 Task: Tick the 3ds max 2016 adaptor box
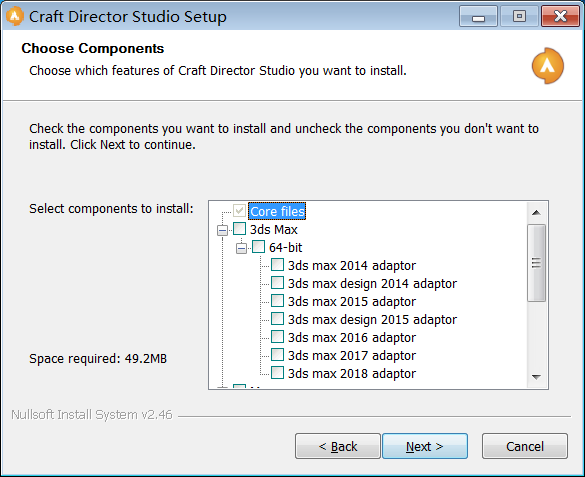(x=277, y=336)
